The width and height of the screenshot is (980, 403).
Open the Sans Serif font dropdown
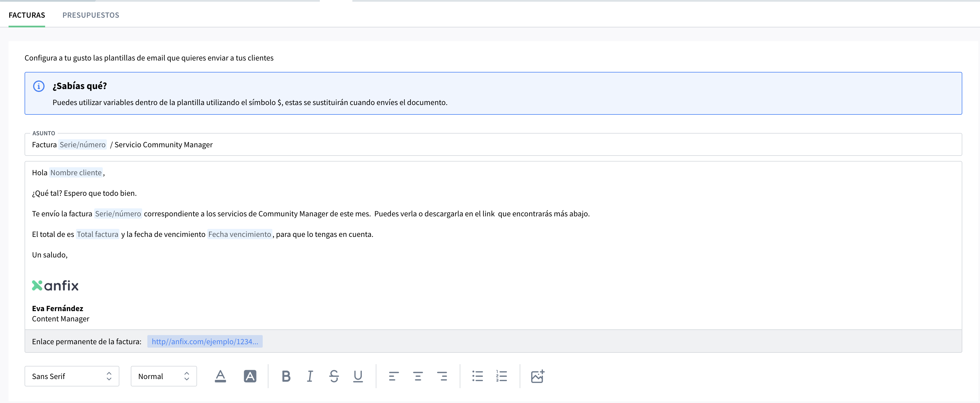point(72,376)
